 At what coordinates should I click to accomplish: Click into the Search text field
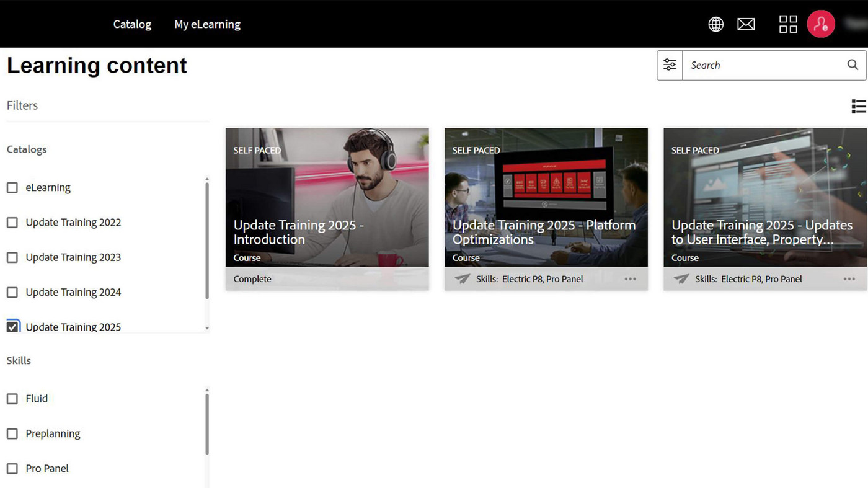tap(763, 65)
